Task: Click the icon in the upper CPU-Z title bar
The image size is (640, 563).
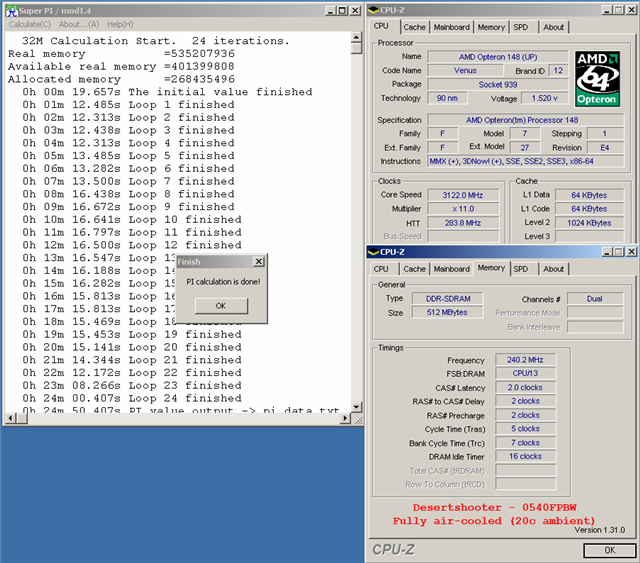Action: coord(375,10)
